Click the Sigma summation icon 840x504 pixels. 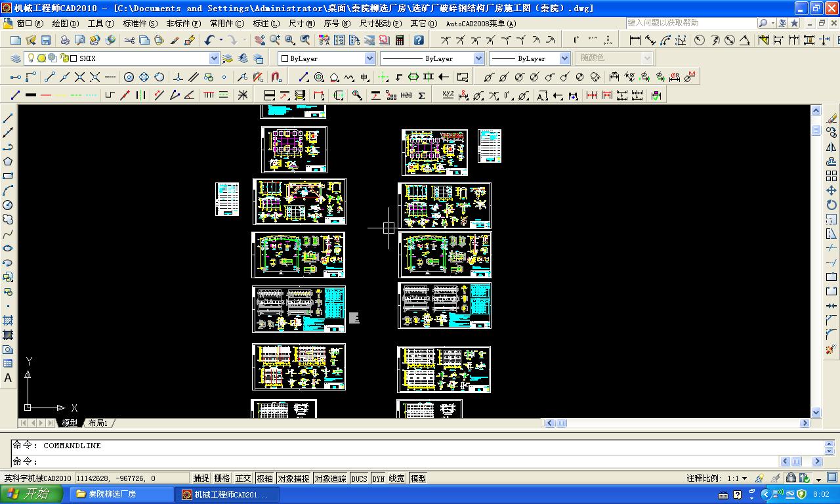coord(421,95)
